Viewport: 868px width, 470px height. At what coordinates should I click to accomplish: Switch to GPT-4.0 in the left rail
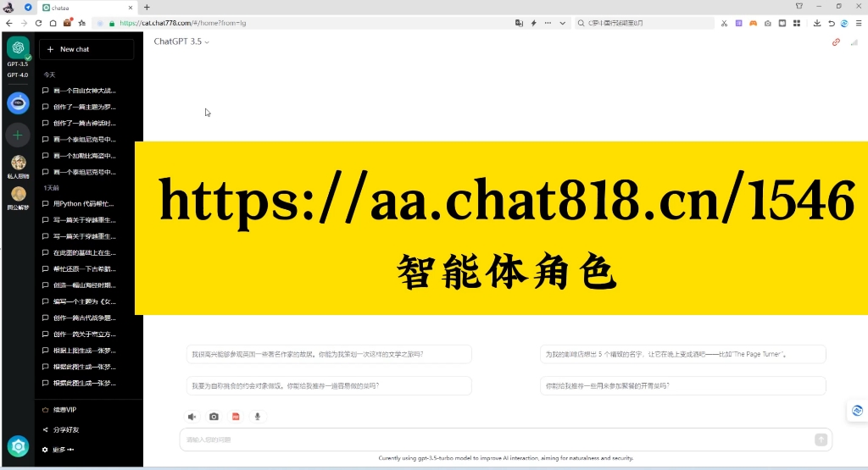pos(18,75)
